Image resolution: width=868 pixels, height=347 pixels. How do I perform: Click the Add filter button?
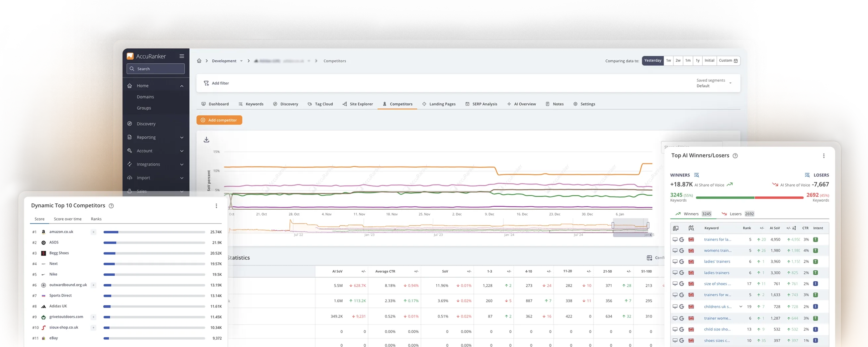(216, 83)
